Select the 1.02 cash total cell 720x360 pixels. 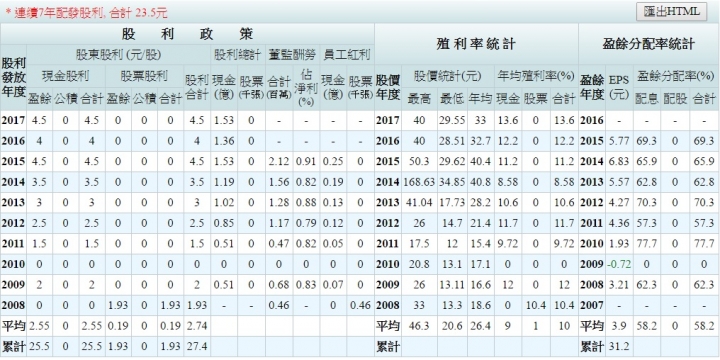(x=224, y=202)
